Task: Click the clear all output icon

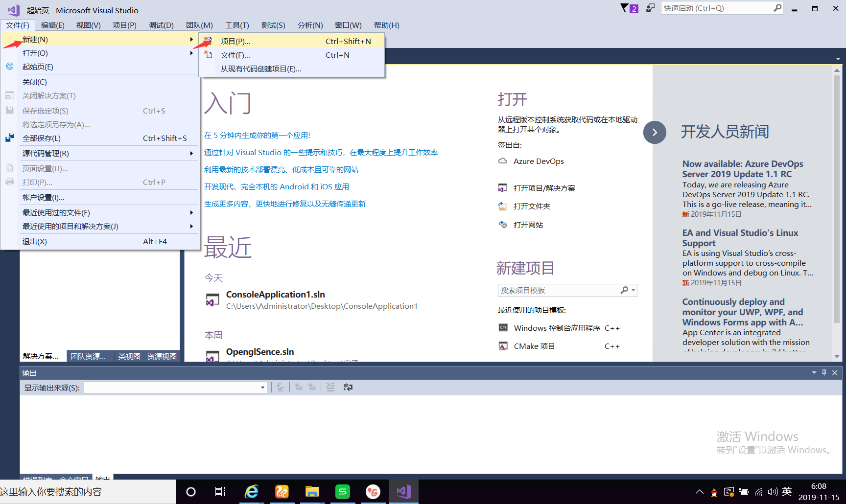Action: pyautogui.click(x=330, y=387)
